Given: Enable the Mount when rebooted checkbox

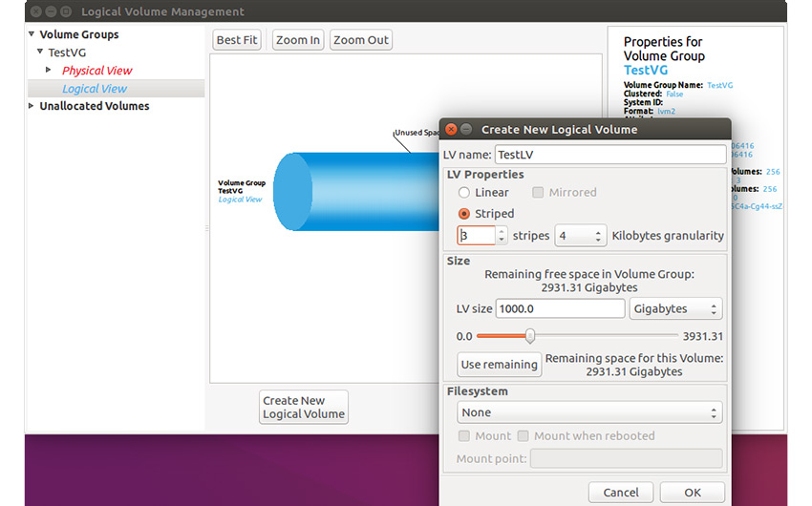Looking at the screenshot, I should 523,436.
